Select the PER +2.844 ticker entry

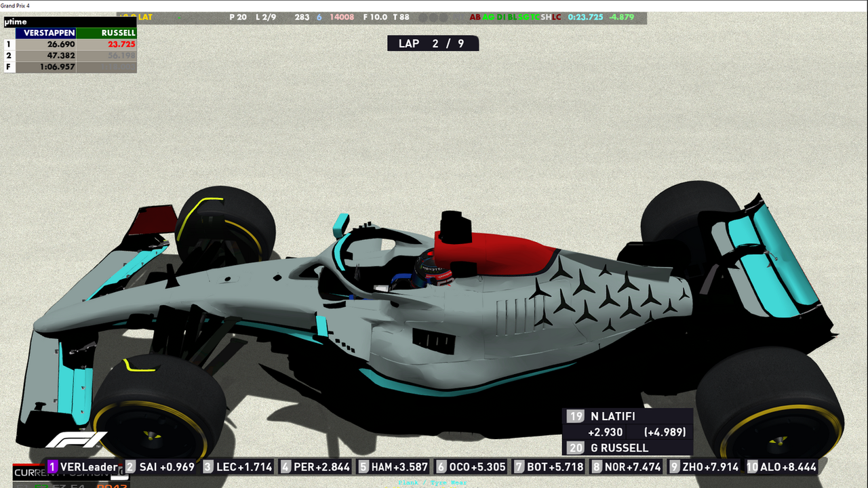coord(316,466)
